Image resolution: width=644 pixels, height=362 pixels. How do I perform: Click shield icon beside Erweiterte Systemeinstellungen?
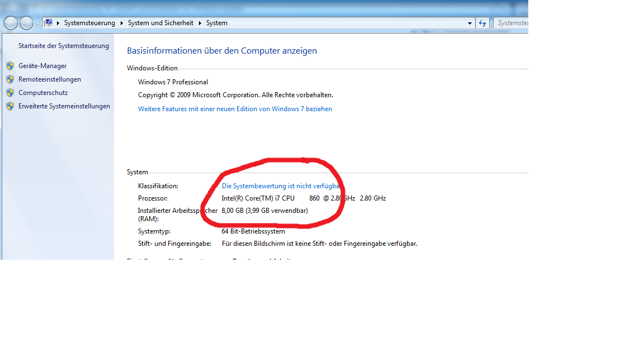(10, 106)
